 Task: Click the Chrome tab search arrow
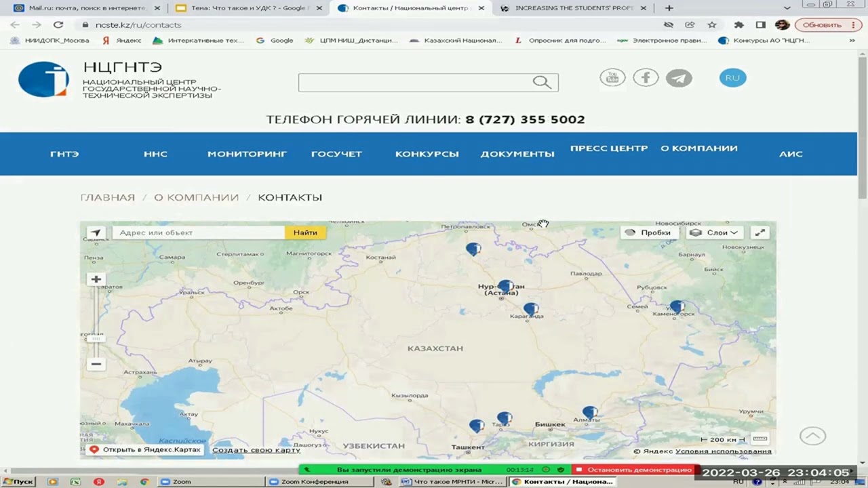coord(787,8)
